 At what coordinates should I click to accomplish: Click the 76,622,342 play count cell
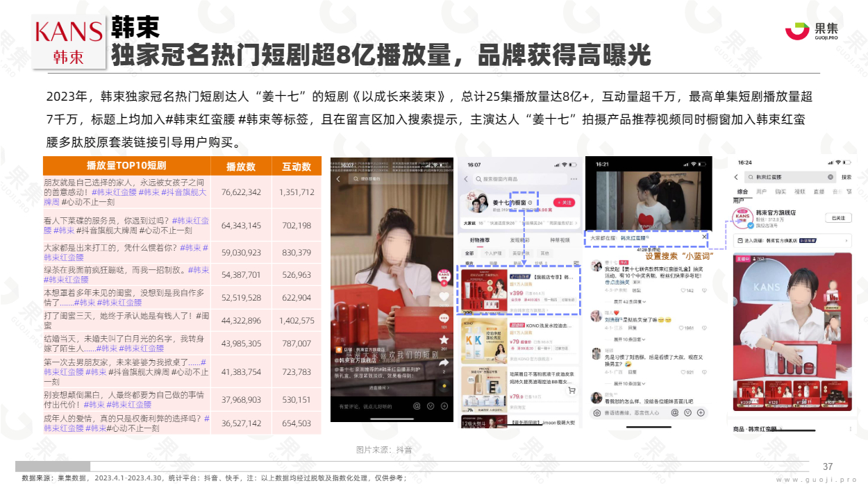[x=242, y=192]
